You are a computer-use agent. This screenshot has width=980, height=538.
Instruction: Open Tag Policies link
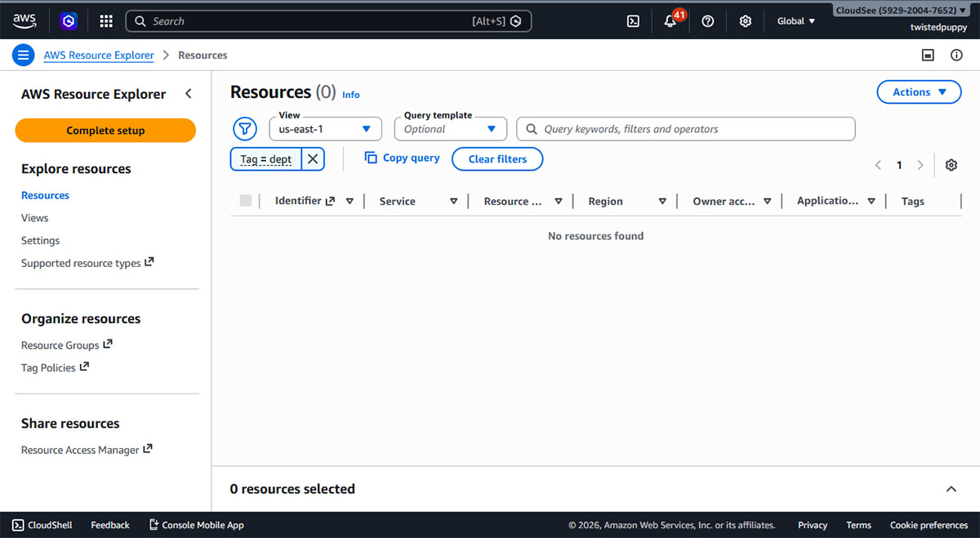click(55, 368)
